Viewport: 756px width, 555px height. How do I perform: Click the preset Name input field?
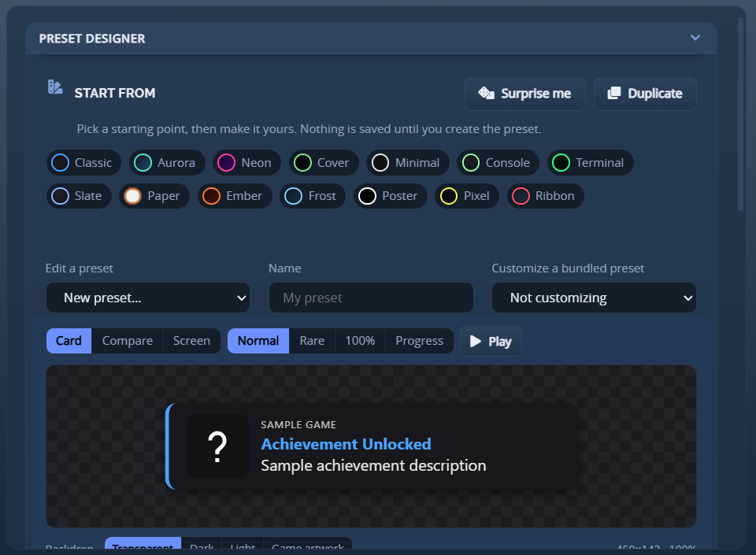(371, 298)
